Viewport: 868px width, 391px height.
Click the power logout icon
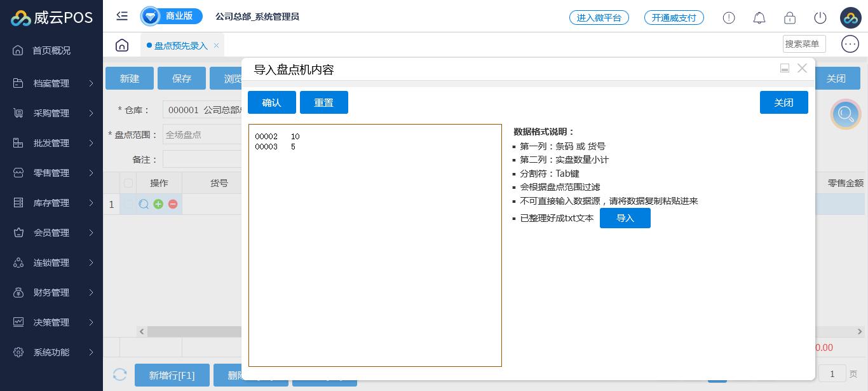coord(820,18)
